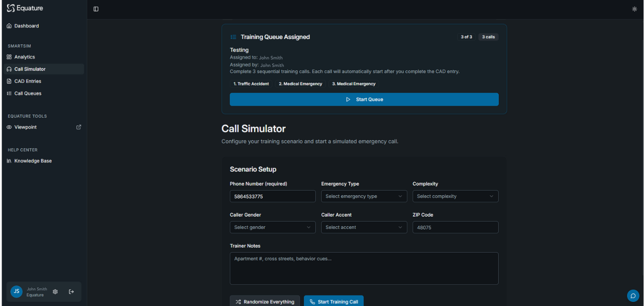
Task: Open the Complexity dropdown
Action: click(455, 196)
